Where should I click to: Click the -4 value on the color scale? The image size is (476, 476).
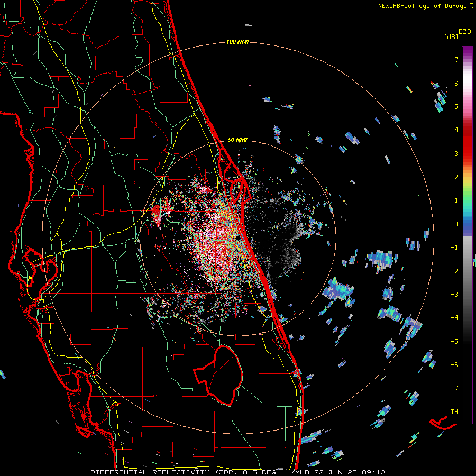coord(454,318)
